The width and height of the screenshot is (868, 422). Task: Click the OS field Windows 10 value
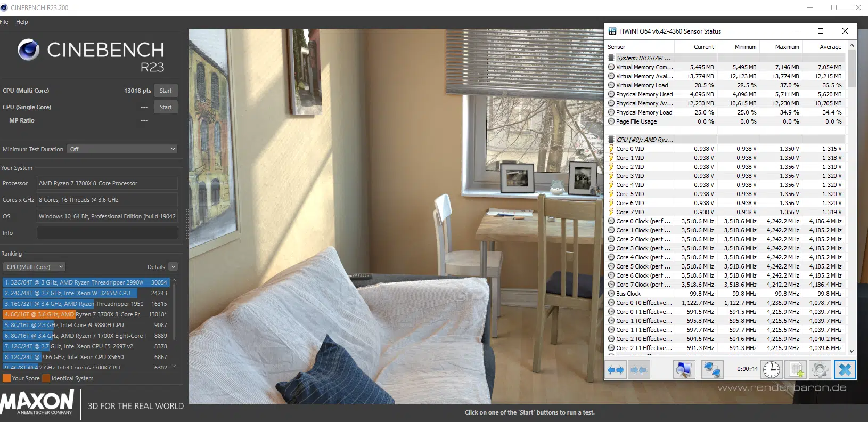point(108,216)
